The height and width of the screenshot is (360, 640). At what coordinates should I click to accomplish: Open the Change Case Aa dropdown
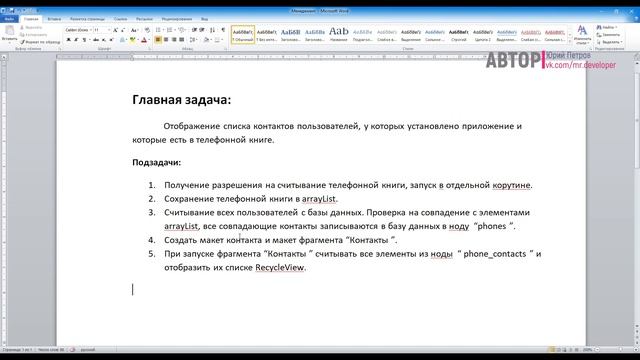(134, 30)
